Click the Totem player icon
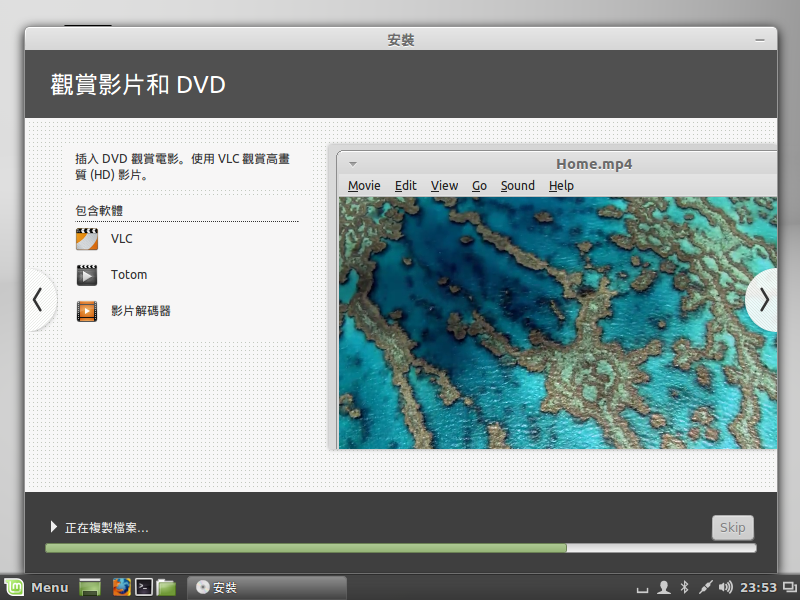 [x=88, y=275]
